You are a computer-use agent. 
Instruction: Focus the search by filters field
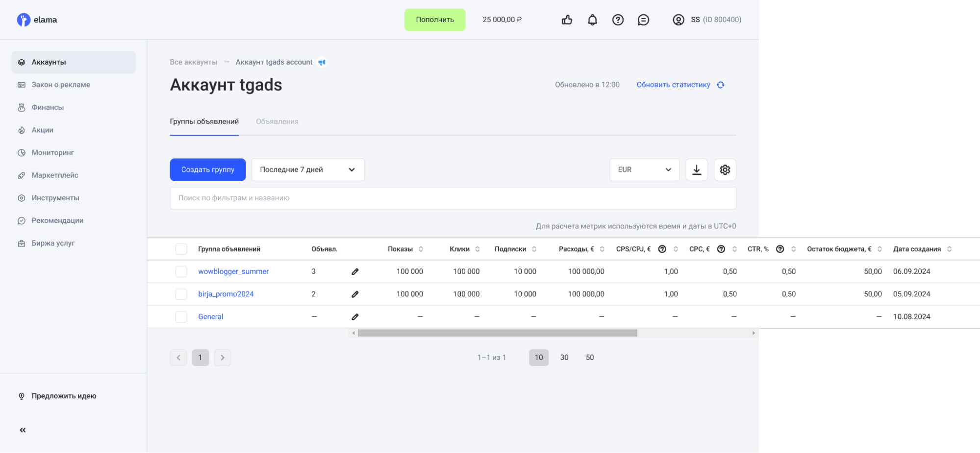453,198
